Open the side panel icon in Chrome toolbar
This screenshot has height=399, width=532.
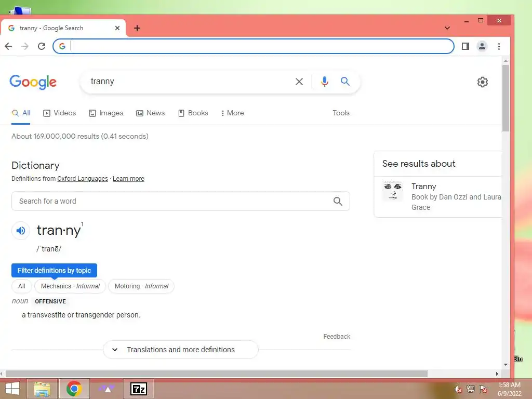coord(465,46)
